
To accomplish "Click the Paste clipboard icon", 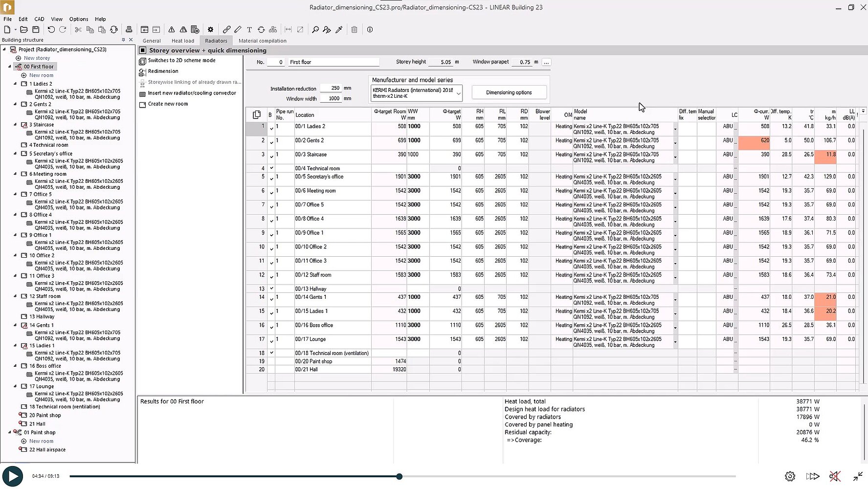I will click(x=102, y=30).
